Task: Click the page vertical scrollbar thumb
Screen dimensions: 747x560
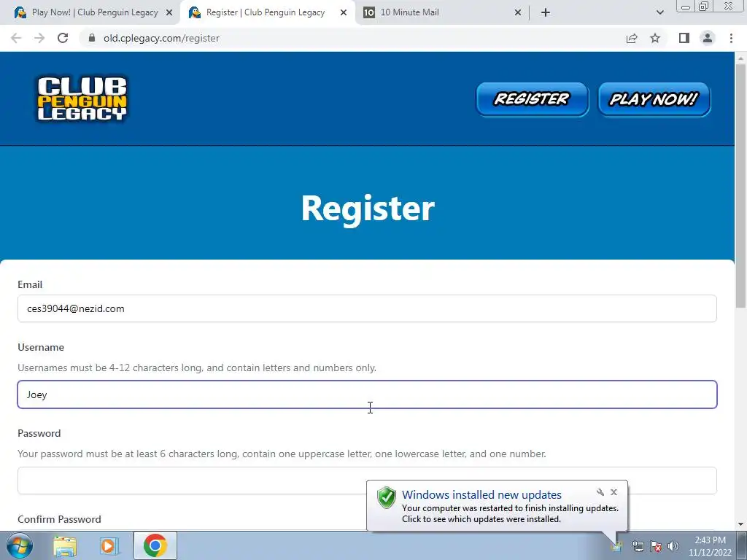Action: [x=741, y=186]
